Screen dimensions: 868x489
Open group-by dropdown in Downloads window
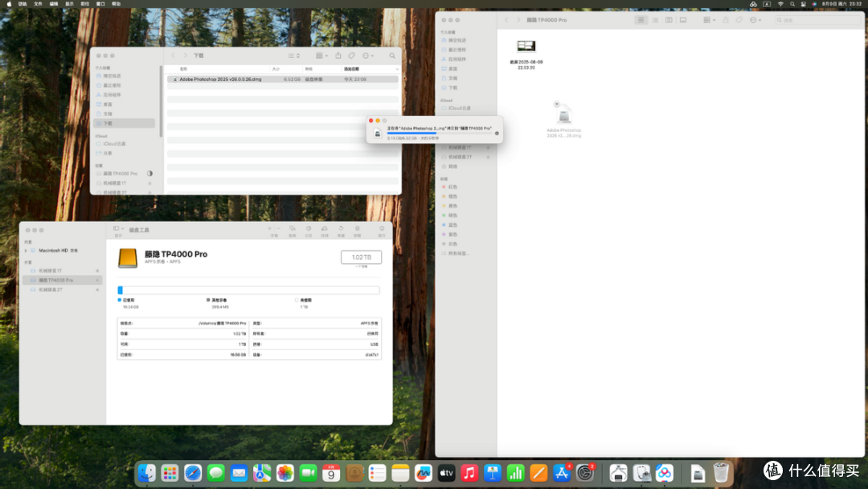(321, 55)
